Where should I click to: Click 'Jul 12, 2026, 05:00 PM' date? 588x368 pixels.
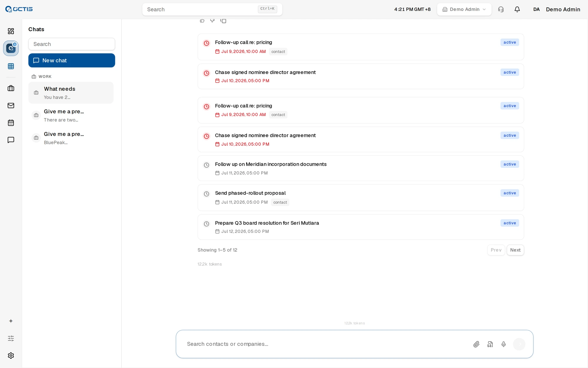(245, 231)
